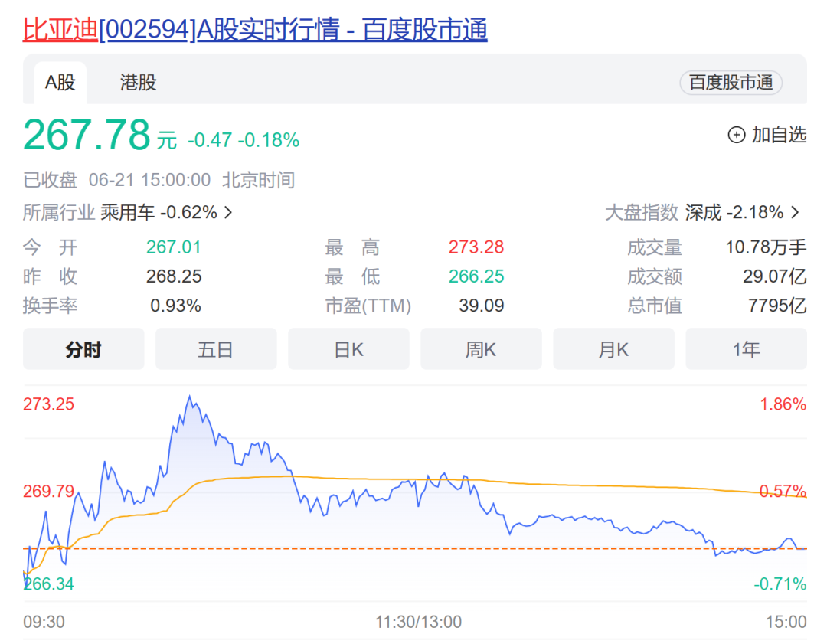Select the 月K chart tab
Image resolution: width=827 pixels, height=644 pixels.
(x=613, y=349)
